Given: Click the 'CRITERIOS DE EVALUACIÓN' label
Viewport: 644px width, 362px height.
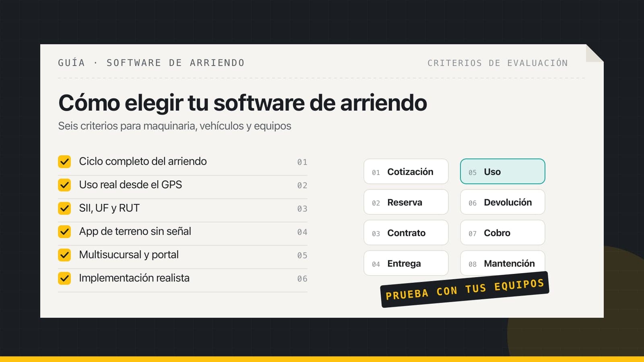Looking at the screenshot, I should pos(498,63).
